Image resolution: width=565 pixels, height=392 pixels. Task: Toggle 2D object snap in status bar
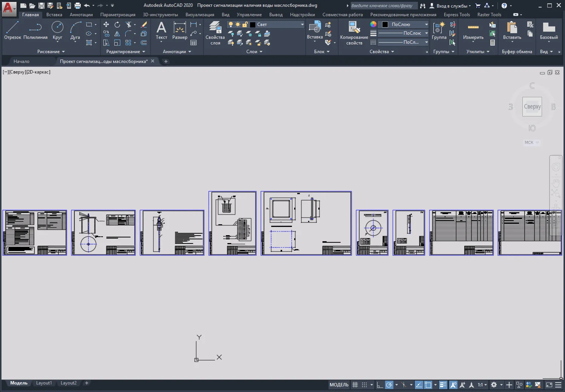(x=428, y=385)
